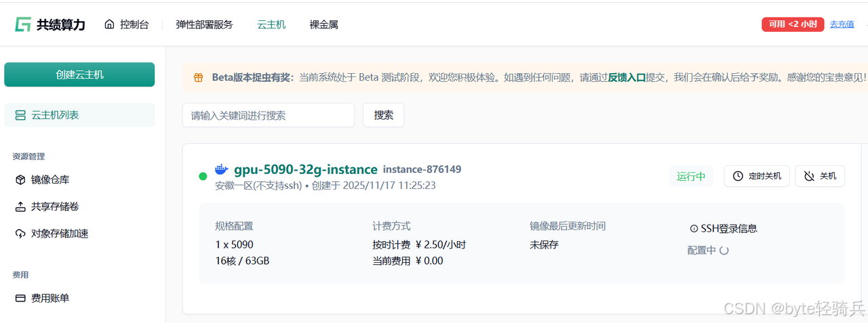Switch to the 云主机 tab
Viewport: 868px width, 323px height.
tap(271, 24)
